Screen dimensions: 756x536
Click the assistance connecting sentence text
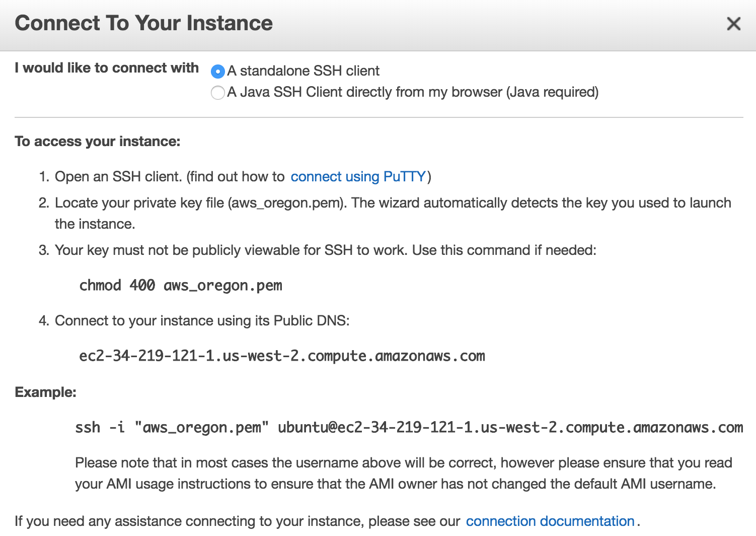click(238, 521)
